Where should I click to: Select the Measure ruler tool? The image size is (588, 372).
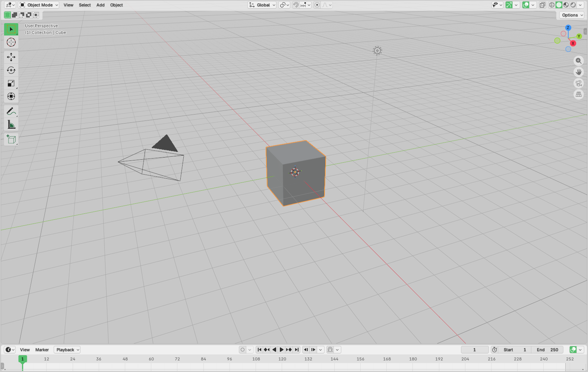click(11, 124)
